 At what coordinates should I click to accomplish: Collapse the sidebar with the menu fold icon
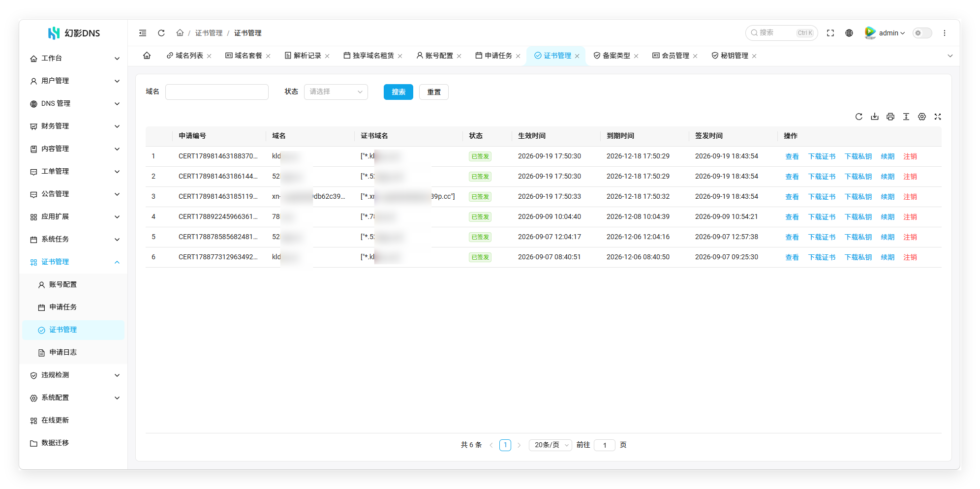143,33
